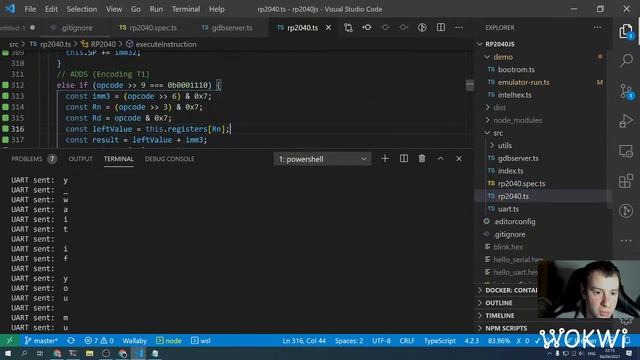This screenshot has height=360, width=640.
Task: Show additional views with activity bar ellipsis
Action: [626, 241]
